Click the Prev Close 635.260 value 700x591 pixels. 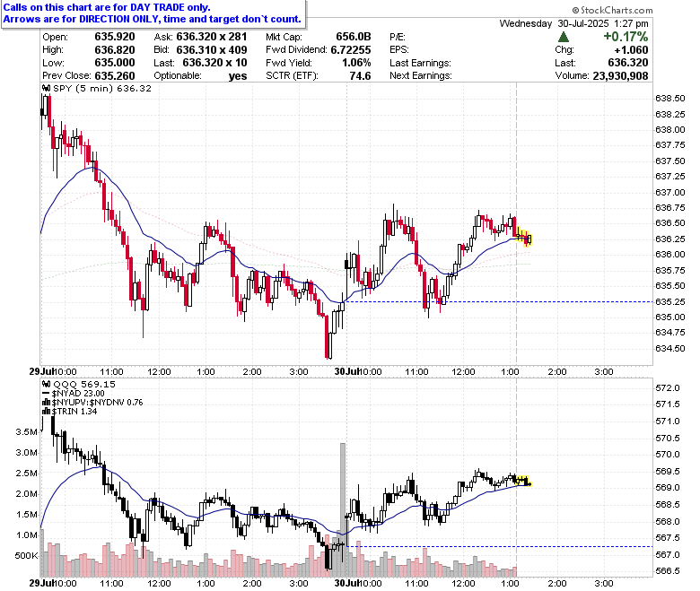pyautogui.click(x=115, y=76)
